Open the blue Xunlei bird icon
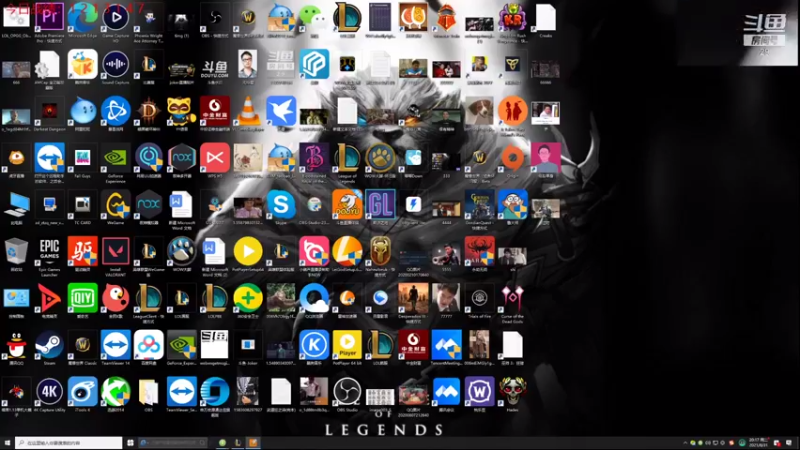Screen dimensions: 800x450 [281, 111]
